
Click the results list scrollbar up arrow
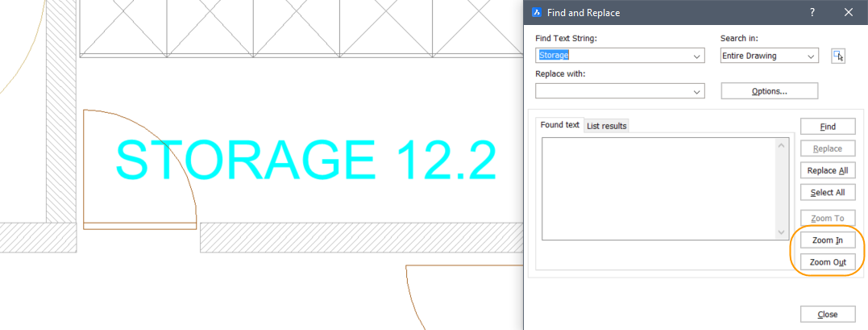(782, 146)
